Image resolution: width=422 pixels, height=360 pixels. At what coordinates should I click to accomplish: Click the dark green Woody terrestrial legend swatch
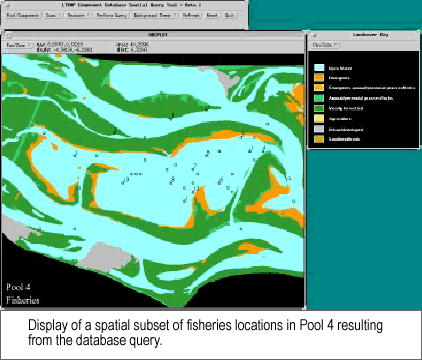[x=319, y=108]
